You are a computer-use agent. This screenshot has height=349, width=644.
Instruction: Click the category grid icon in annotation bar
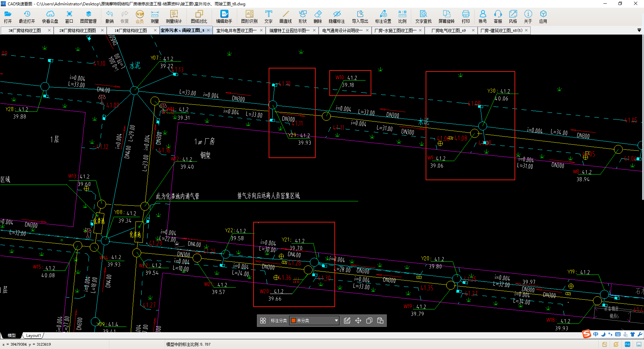click(x=263, y=320)
